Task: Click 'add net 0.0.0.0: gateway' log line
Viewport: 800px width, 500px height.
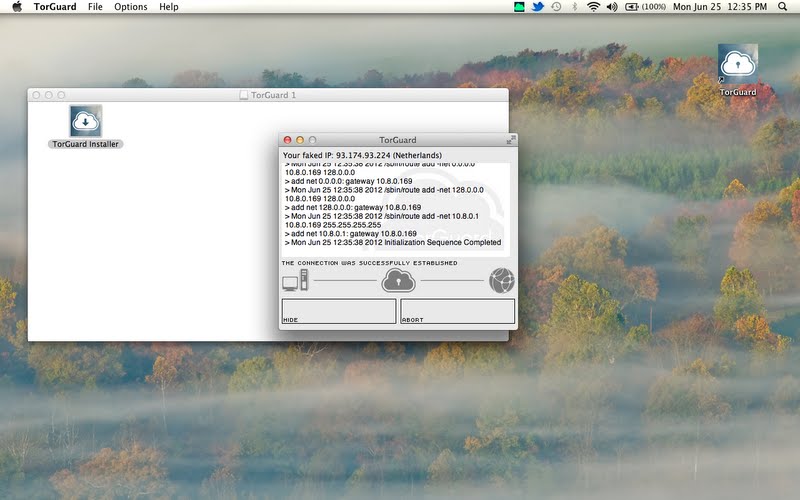Action: coord(348,181)
